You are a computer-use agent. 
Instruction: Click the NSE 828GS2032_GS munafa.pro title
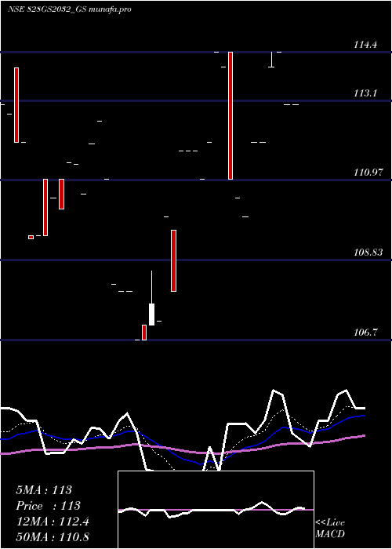[69, 9]
